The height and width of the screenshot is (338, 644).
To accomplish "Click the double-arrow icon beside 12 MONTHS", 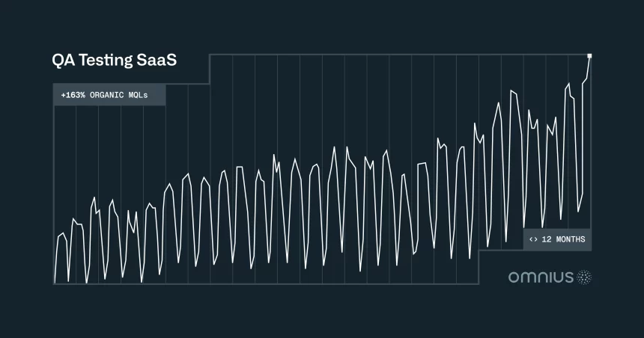I will (533, 239).
